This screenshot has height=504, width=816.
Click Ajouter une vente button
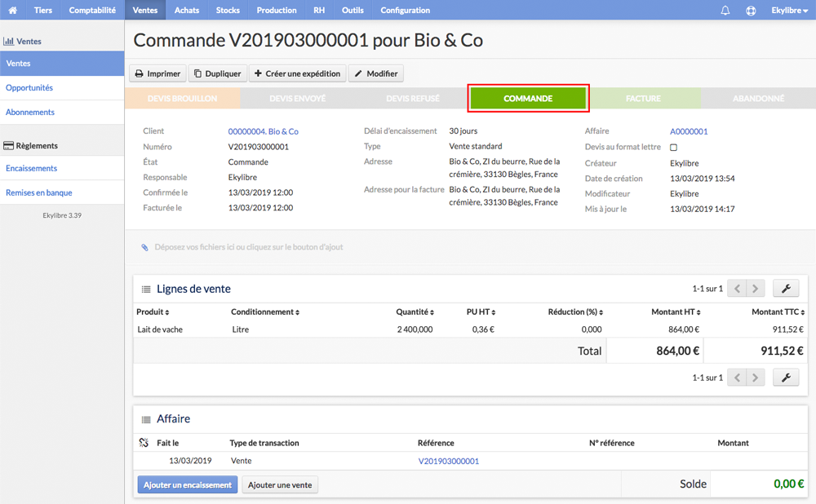[x=280, y=484]
